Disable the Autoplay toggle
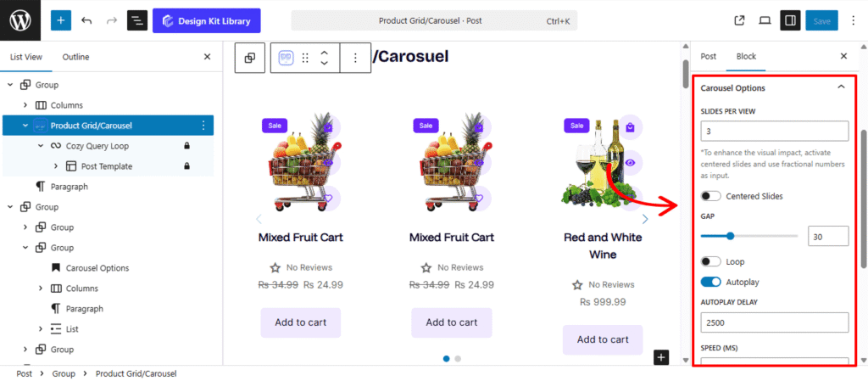The width and height of the screenshot is (868, 381). pos(711,281)
